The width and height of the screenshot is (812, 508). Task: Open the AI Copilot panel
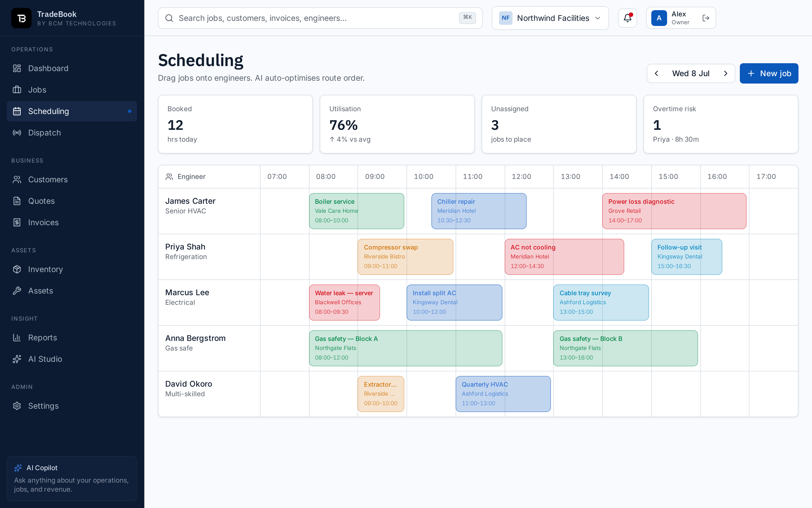(x=72, y=478)
